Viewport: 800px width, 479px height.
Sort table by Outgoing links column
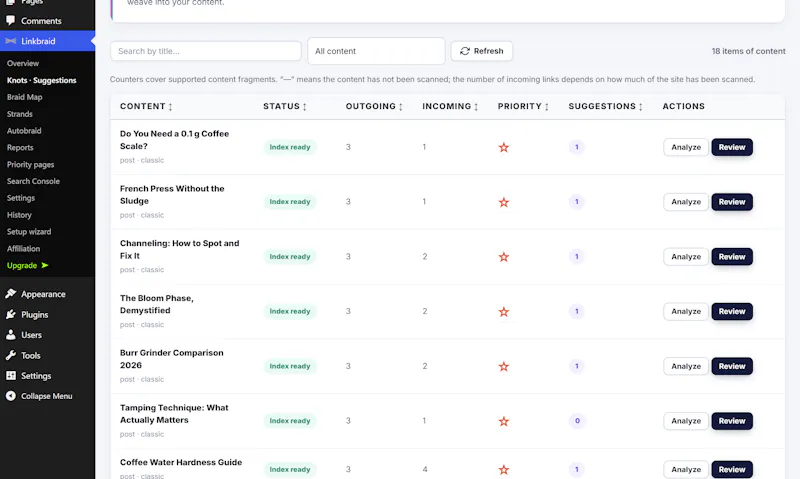(x=374, y=106)
